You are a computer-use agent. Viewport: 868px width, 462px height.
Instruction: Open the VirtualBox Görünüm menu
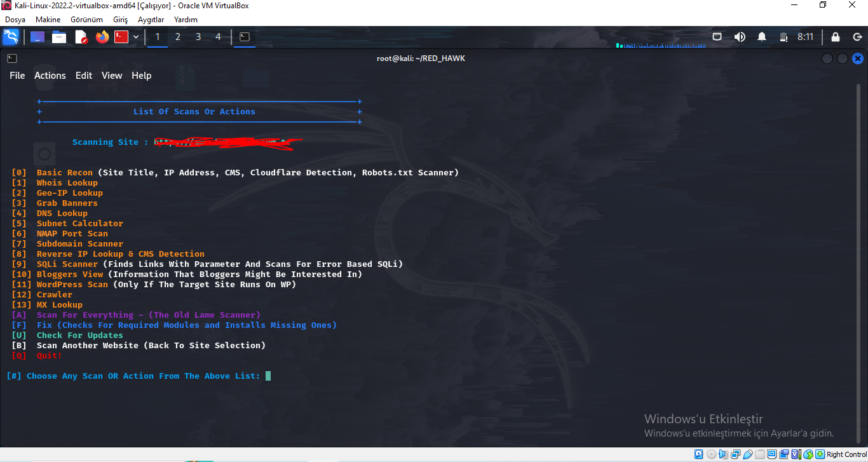point(86,20)
